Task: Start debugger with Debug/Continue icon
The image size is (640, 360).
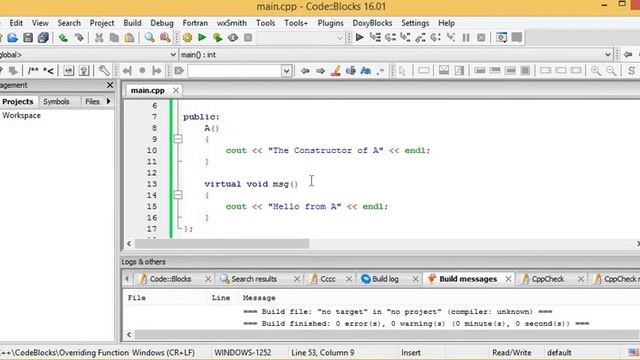Action: 360,38
